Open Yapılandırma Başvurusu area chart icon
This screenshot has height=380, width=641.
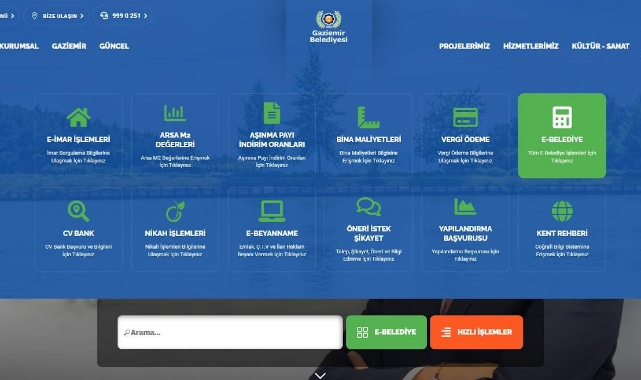click(x=465, y=207)
